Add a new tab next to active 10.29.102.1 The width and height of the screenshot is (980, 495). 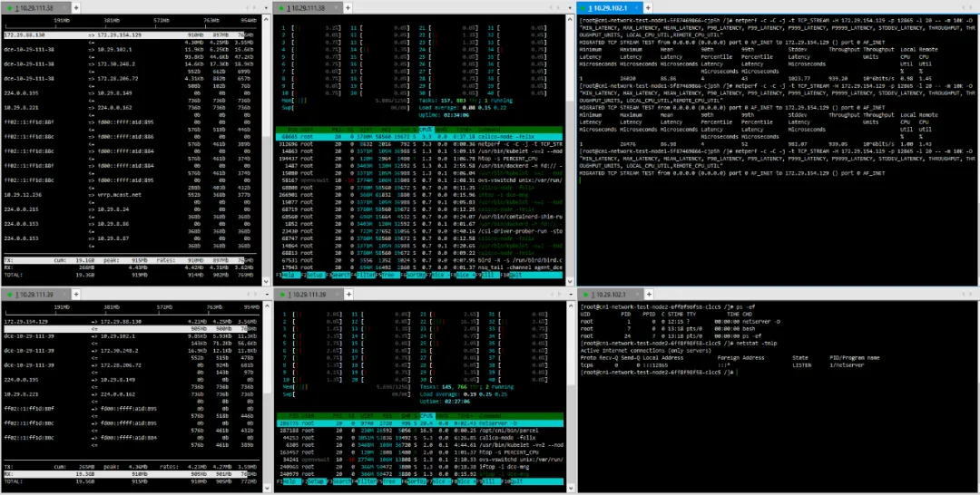click(648, 8)
